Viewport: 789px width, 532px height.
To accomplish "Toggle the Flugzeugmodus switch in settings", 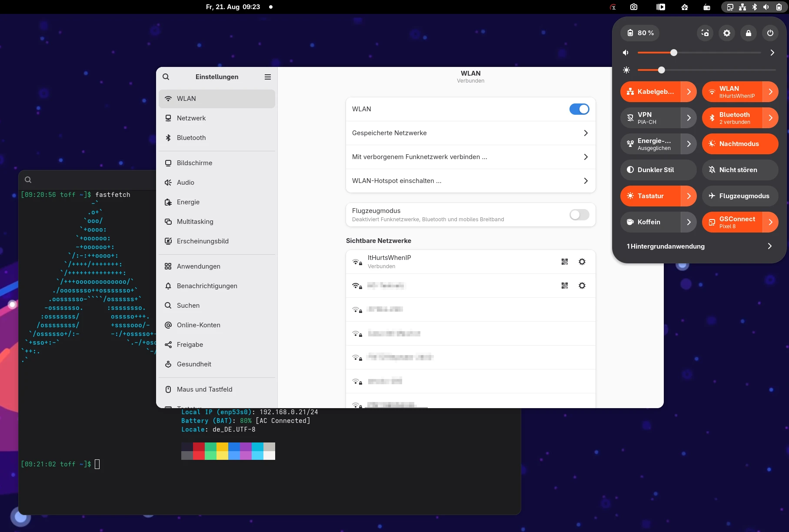I will click(x=579, y=215).
